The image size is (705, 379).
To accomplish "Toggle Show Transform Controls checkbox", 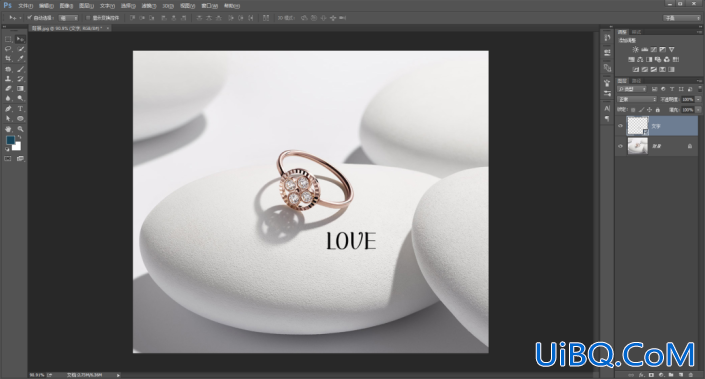I will pyautogui.click(x=88, y=18).
